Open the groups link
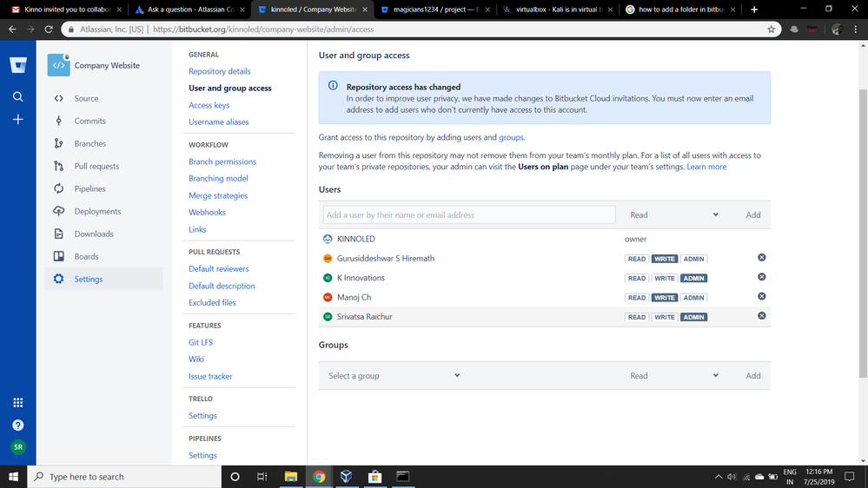 coord(511,137)
